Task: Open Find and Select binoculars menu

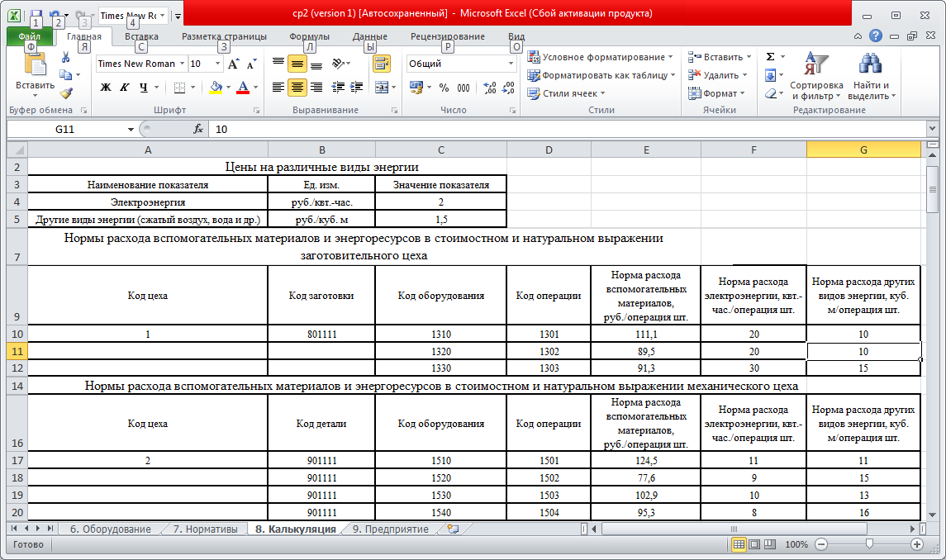Action: click(x=871, y=76)
